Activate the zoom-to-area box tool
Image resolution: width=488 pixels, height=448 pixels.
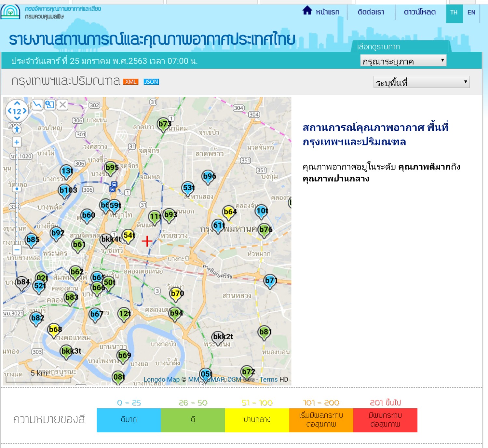[x=50, y=104]
